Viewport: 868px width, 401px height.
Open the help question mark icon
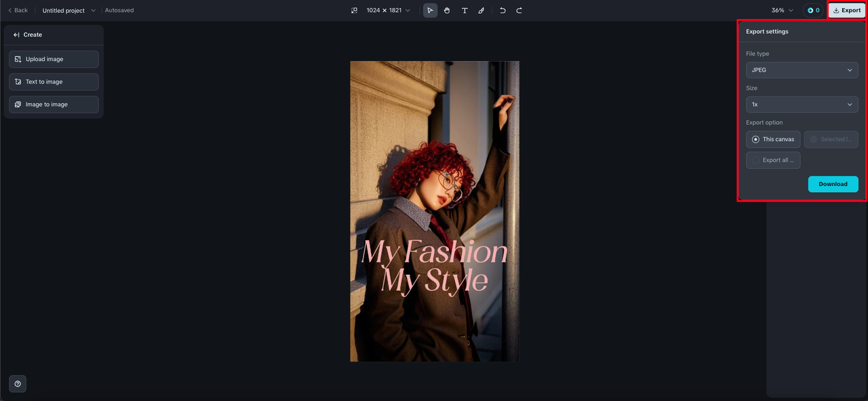click(x=18, y=384)
